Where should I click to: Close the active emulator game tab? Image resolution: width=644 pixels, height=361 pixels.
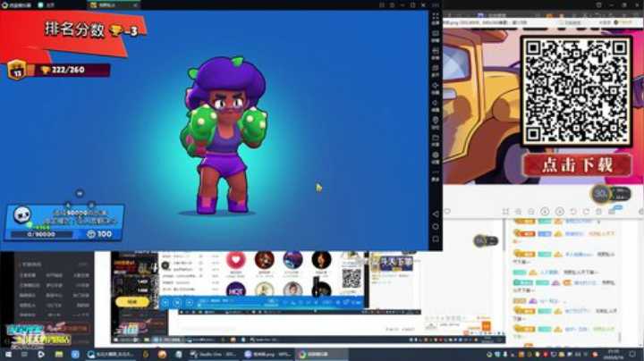(x=135, y=5)
